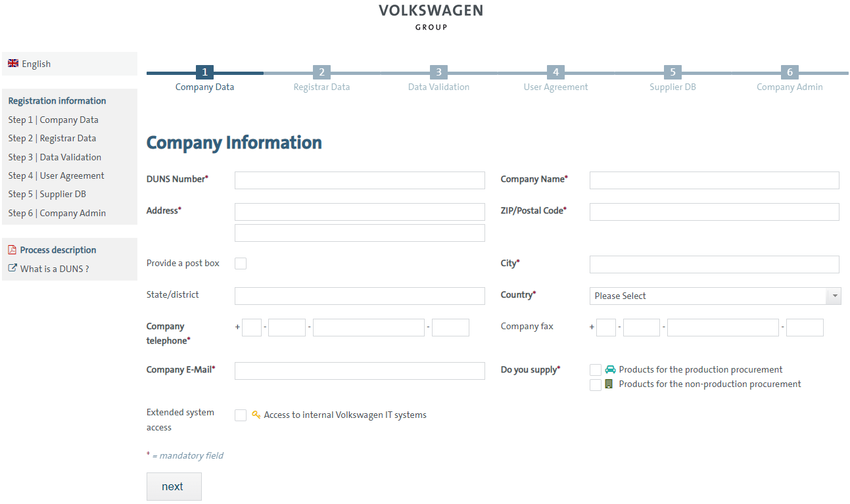
Task: Open Step 3 | Data Validation sidebar link
Action: [x=55, y=157]
